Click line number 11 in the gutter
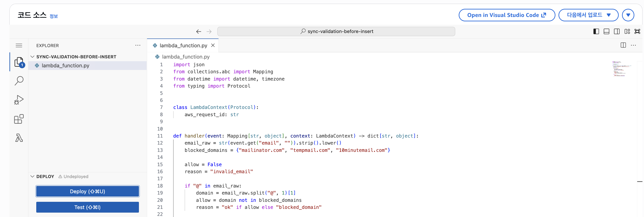This screenshot has width=644, height=217. 160,136
